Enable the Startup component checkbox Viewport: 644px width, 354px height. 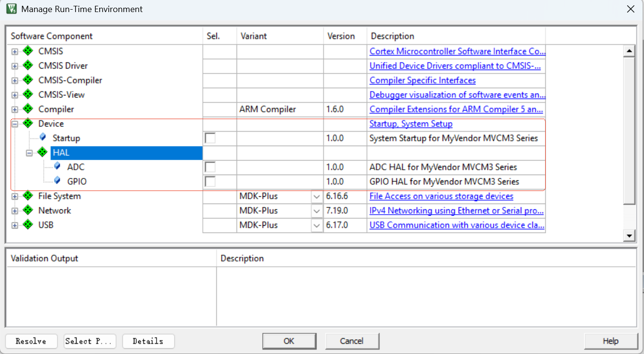tap(210, 138)
